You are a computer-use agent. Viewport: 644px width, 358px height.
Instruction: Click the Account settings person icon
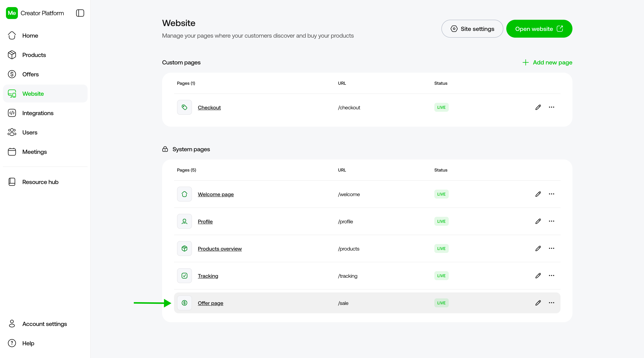tap(12, 324)
